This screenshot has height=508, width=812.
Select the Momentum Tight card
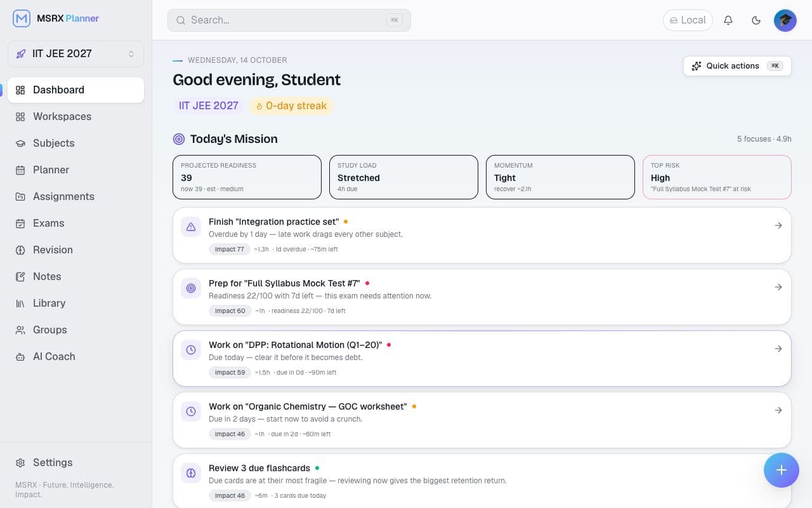click(560, 177)
